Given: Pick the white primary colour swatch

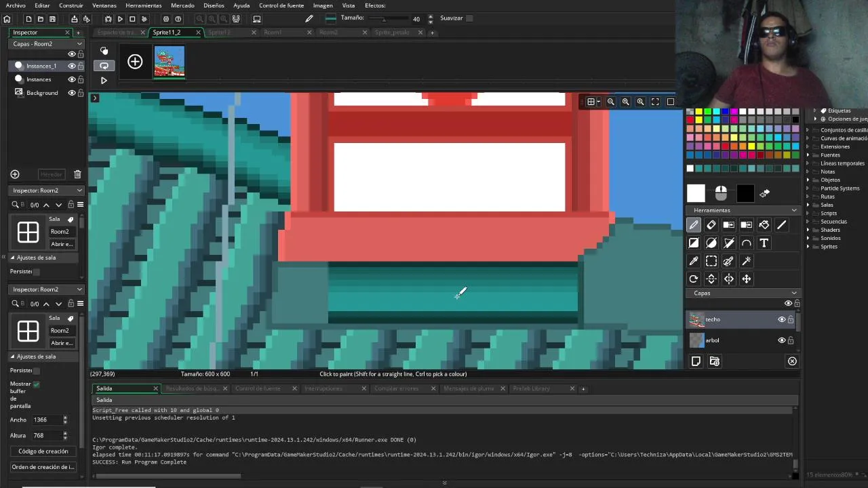Looking at the screenshot, I should point(696,194).
